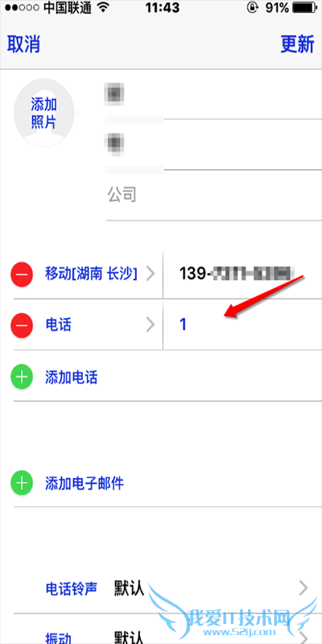
Task: Select the 添加电话 row text
Action: [72, 378]
